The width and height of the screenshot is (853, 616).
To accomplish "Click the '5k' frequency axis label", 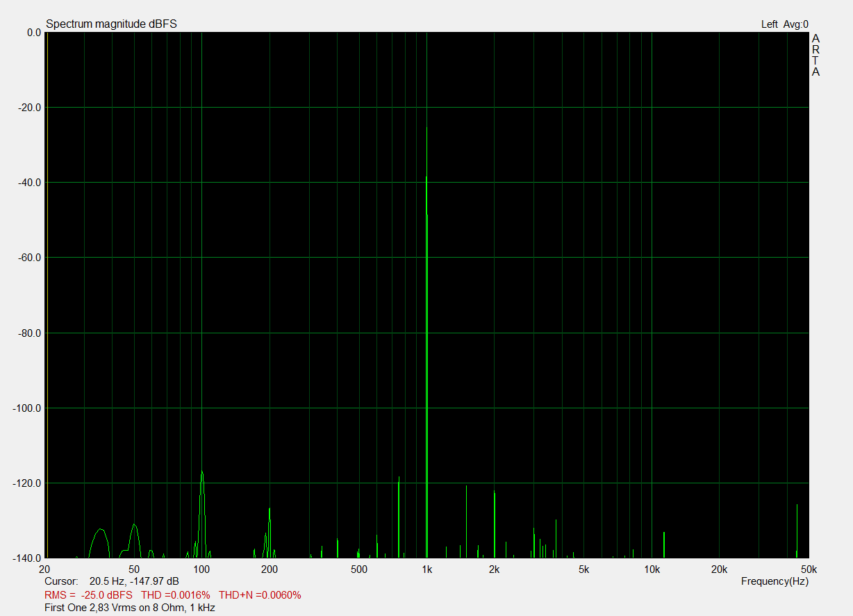I will pos(583,569).
